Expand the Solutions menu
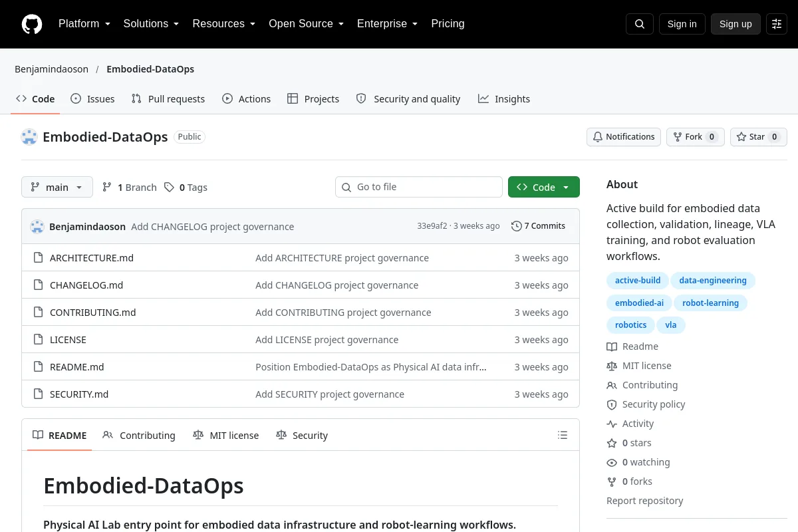798x532 pixels. [x=151, y=24]
